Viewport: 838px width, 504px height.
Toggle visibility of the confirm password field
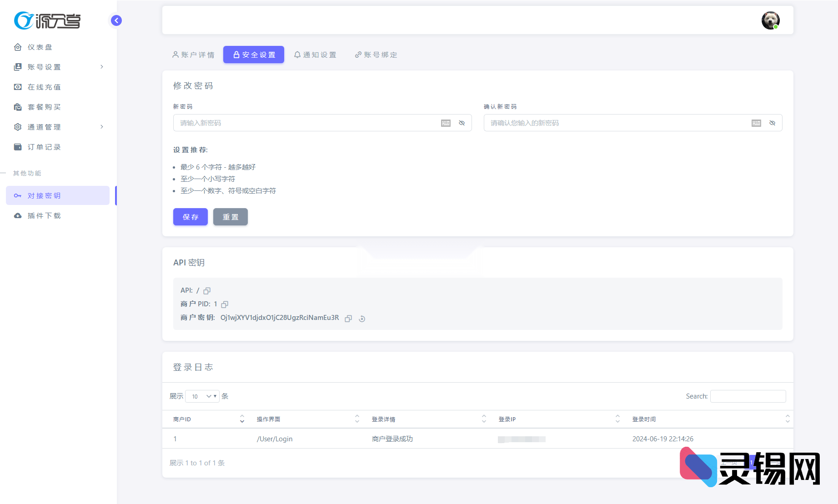point(772,123)
